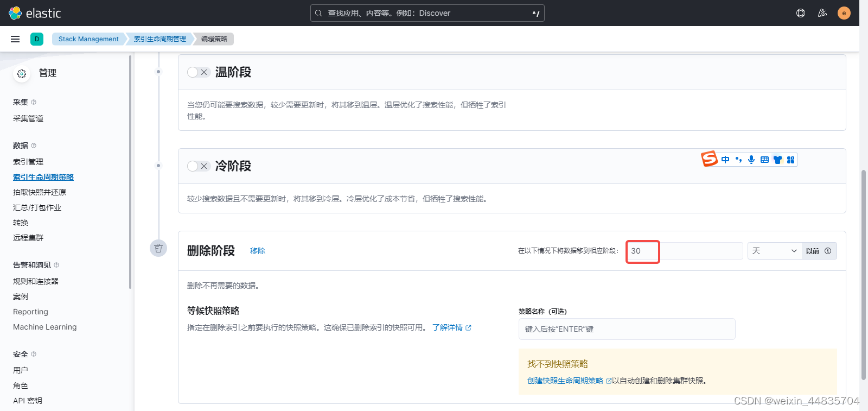Screen dimensions: 868x411
Task: Open 了解详情 learn more link
Action: (x=451, y=327)
